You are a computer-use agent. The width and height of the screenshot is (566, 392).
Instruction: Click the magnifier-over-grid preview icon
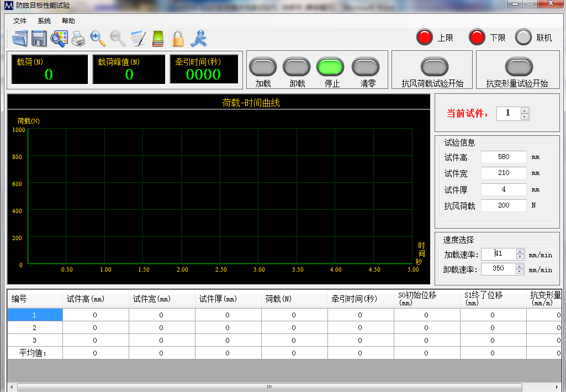[x=59, y=39]
